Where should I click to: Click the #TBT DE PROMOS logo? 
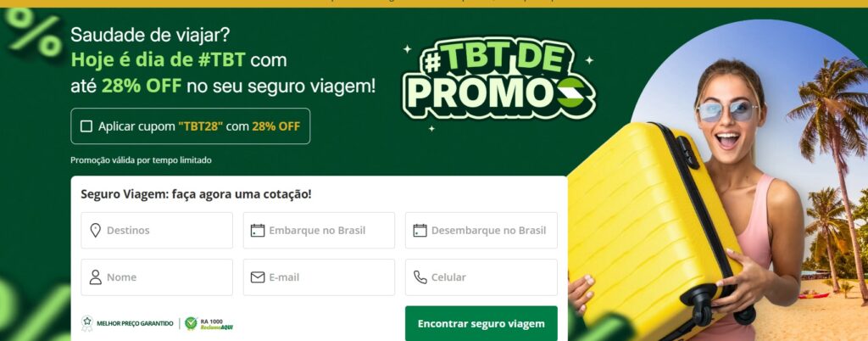click(498, 79)
